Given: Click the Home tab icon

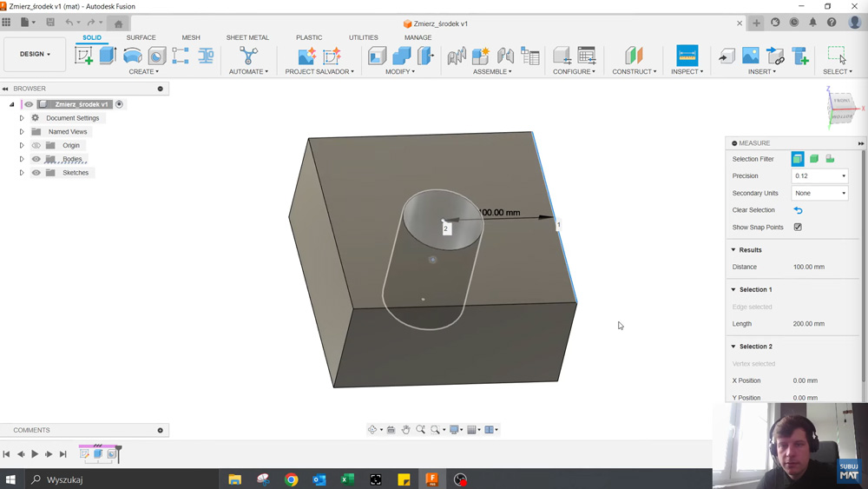Looking at the screenshot, I should (118, 23).
